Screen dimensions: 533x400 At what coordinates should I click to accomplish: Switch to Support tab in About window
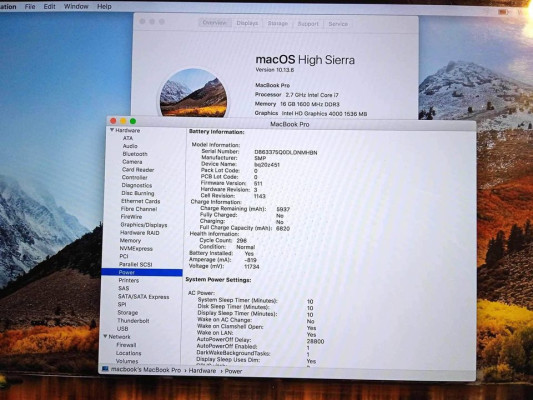pyautogui.click(x=308, y=24)
